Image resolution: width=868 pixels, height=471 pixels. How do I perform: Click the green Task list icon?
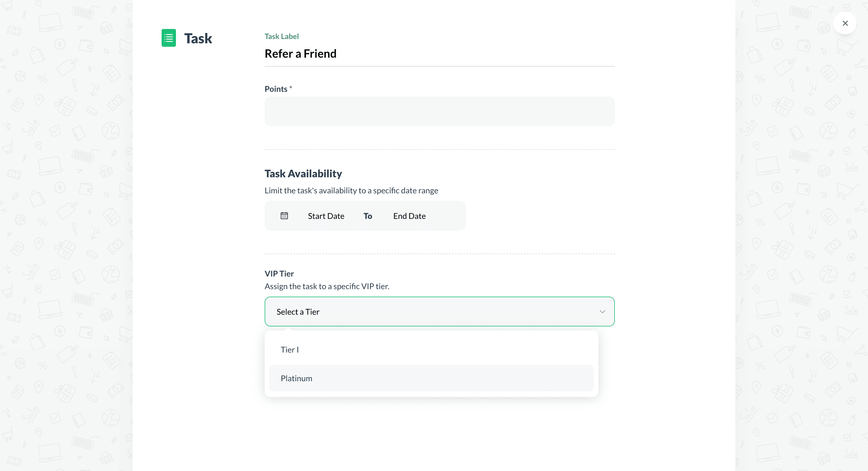[168, 38]
